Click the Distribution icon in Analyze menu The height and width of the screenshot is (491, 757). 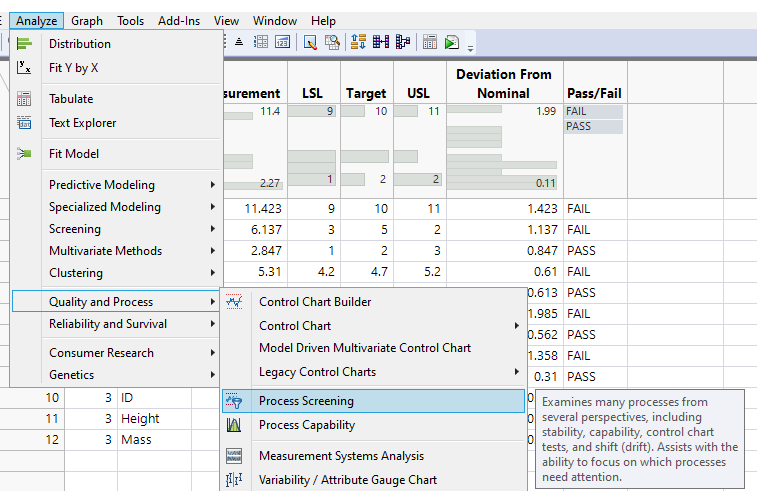25,44
